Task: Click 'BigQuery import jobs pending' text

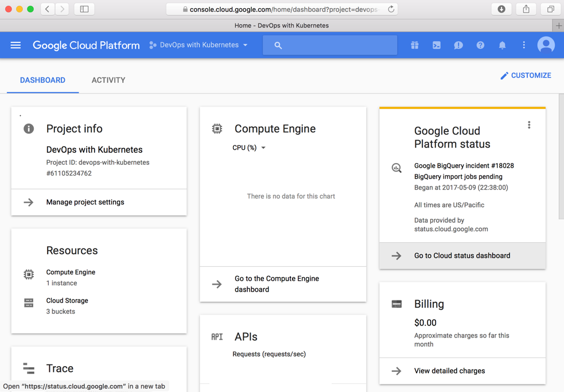Action: [458, 176]
